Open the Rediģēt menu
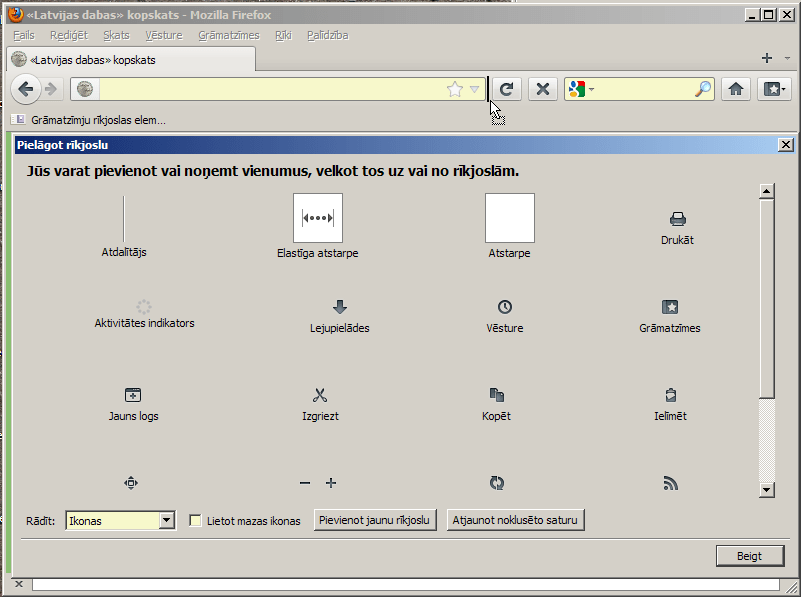Image resolution: width=801 pixels, height=597 pixels. point(69,35)
